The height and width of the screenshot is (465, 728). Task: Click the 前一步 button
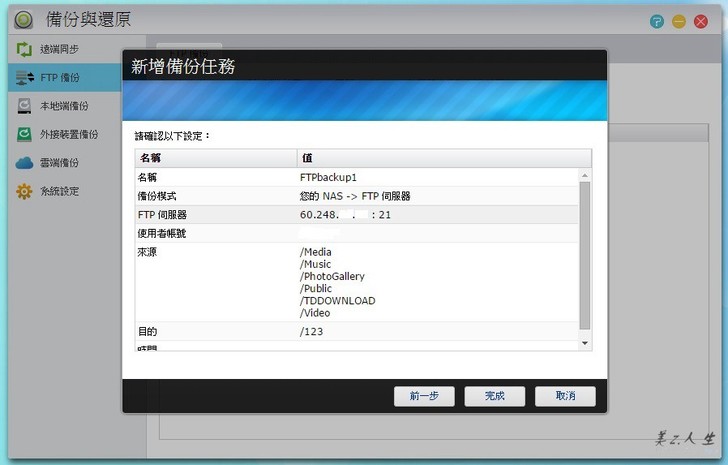point(424,396)
